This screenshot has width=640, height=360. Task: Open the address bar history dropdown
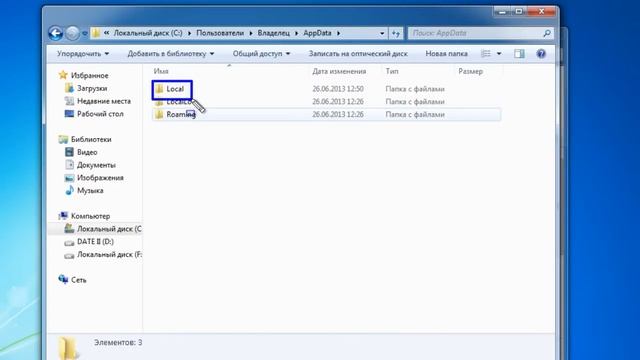[x=382, y=33]
